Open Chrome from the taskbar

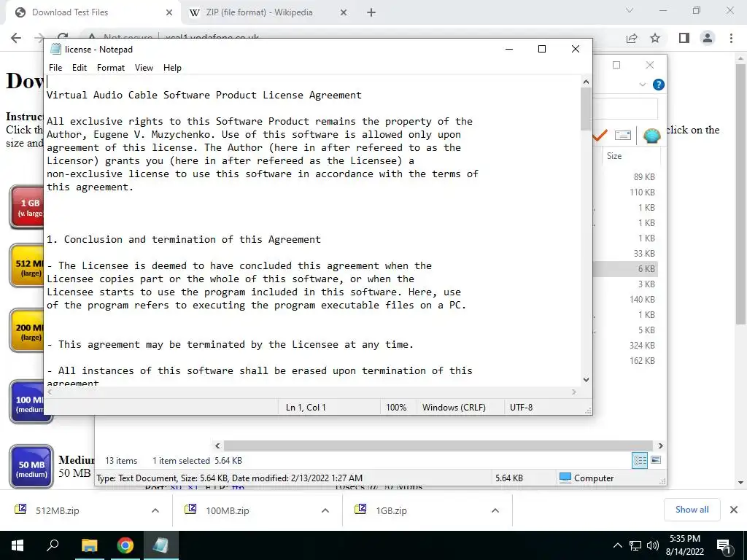point(125,545)
